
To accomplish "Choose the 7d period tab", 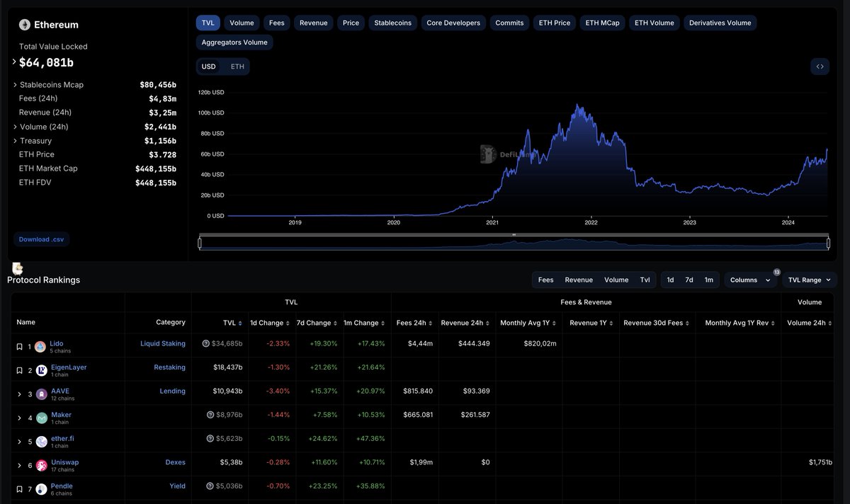I will (x=689, y=280).
